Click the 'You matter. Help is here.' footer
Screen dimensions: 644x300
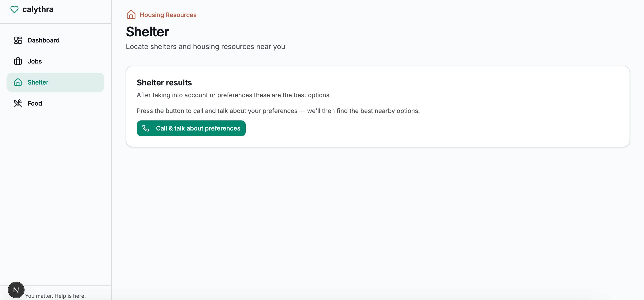(55, 296)
